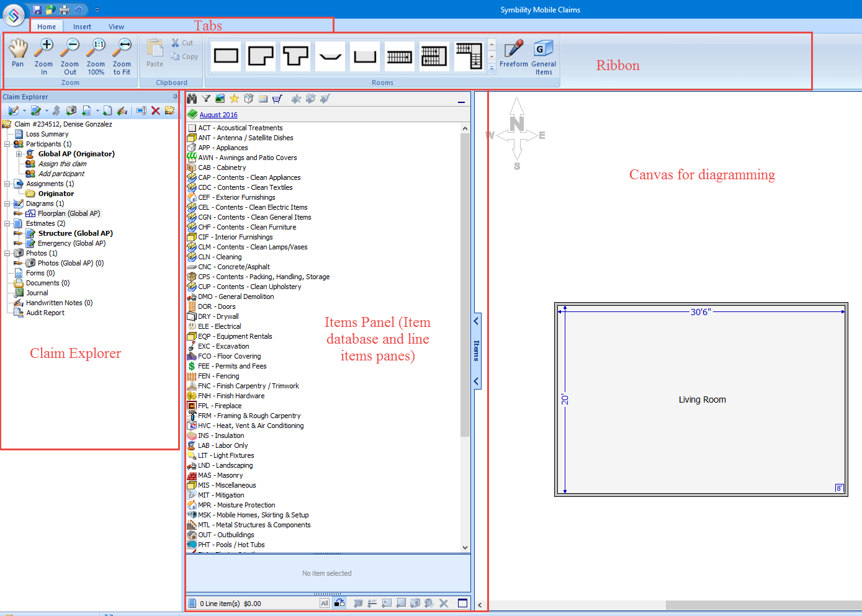
Task: Click the items list scroll down arrow
Action: [465, 548]
